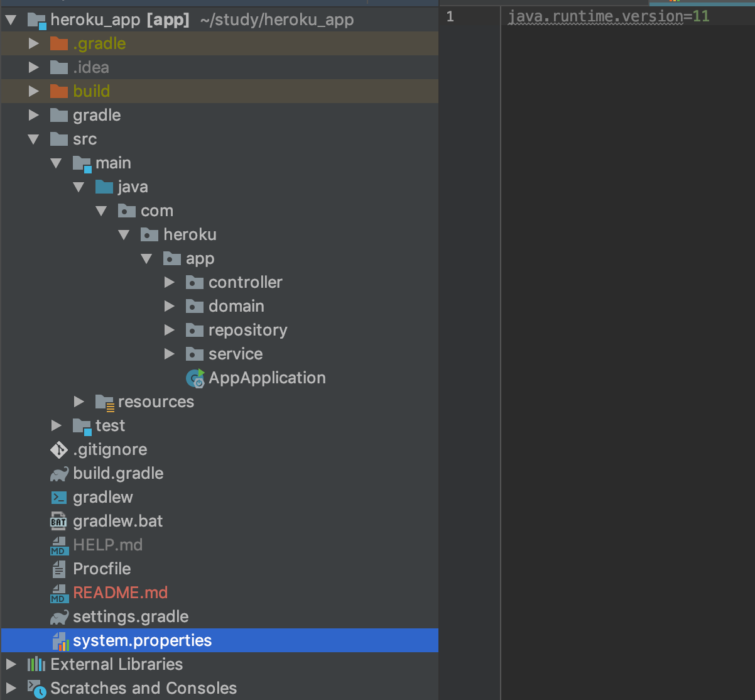Viewport: 755px width, 700px height.
Task: Click the src folder icon
Action: pos(59,139)
